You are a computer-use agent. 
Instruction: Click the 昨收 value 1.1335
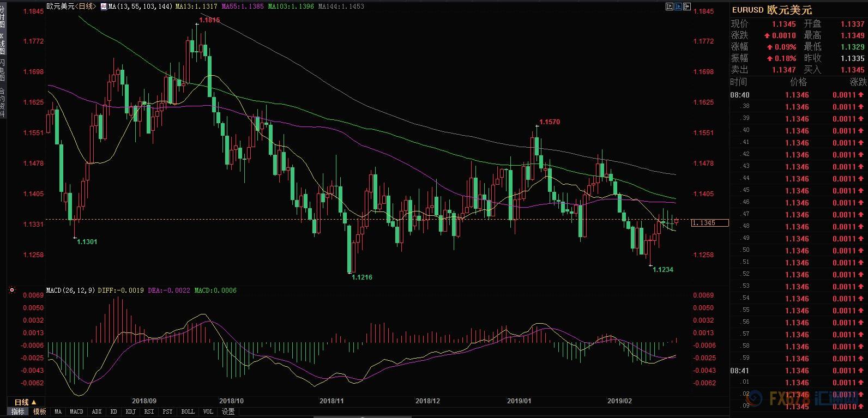pyautogui.click(x=852, y=58)
